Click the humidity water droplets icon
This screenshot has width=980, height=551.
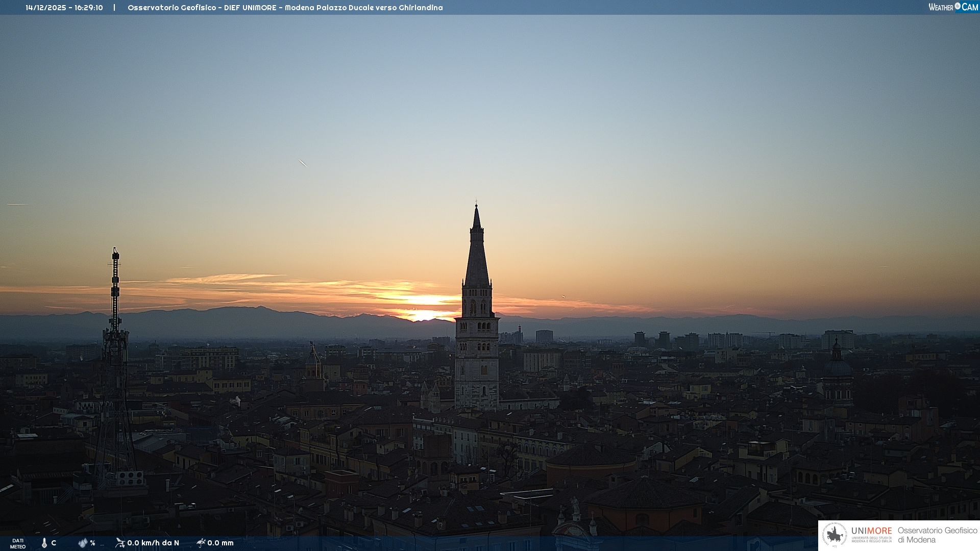click(83, 543)
